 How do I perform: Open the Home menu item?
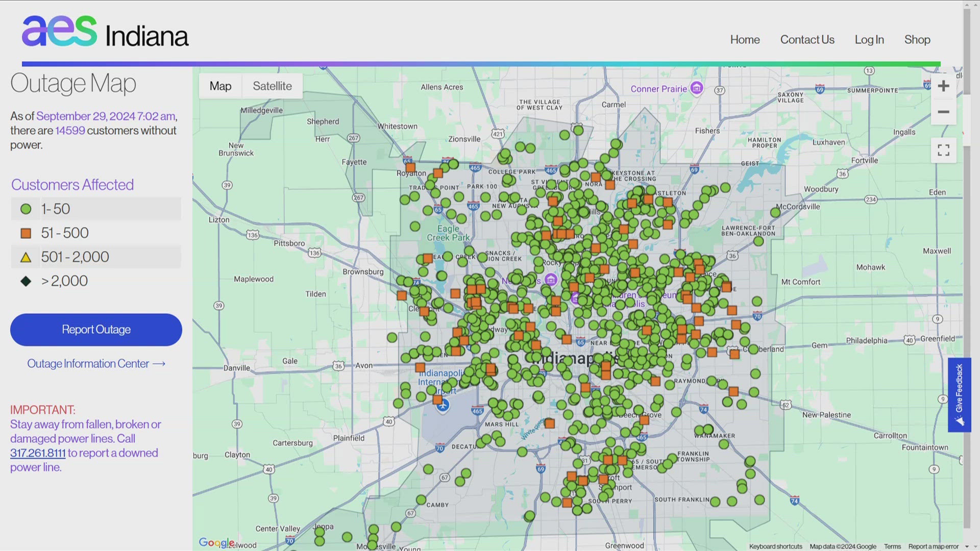[x=745, y=40]
